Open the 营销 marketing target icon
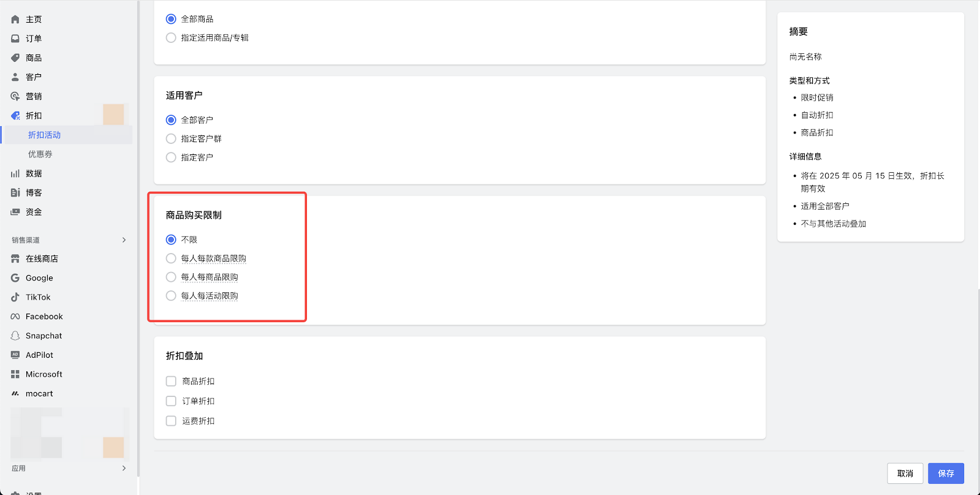 click(x=15, y=97)
